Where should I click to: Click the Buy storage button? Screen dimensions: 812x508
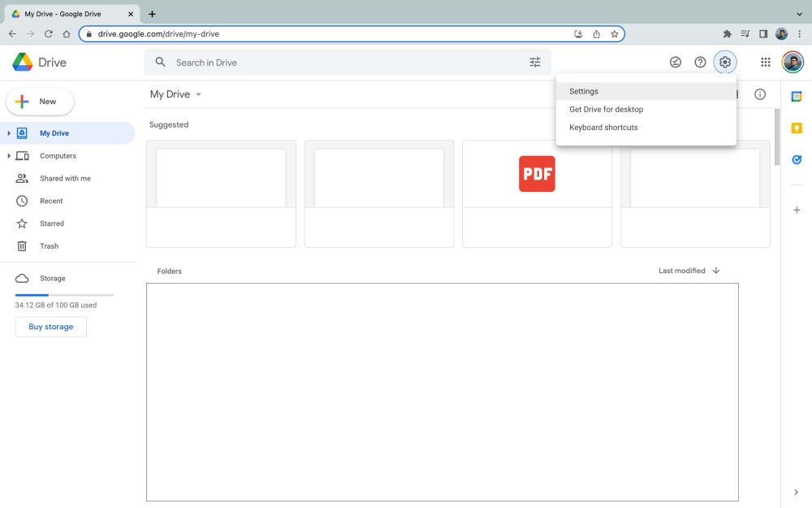[x=51, y=327]
